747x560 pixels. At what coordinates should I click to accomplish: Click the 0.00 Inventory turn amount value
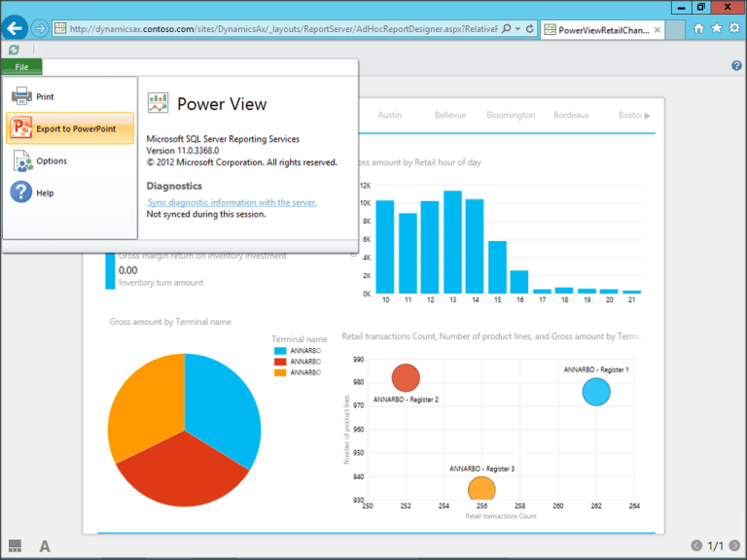point(127,270)
